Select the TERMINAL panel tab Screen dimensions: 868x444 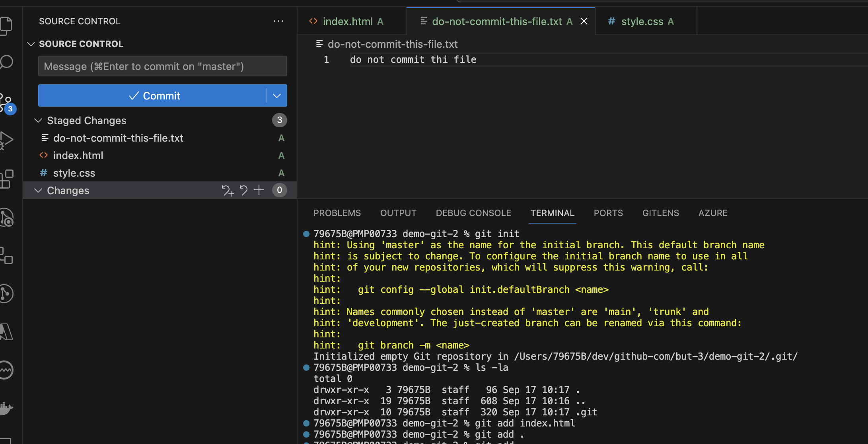coord(552,213)
